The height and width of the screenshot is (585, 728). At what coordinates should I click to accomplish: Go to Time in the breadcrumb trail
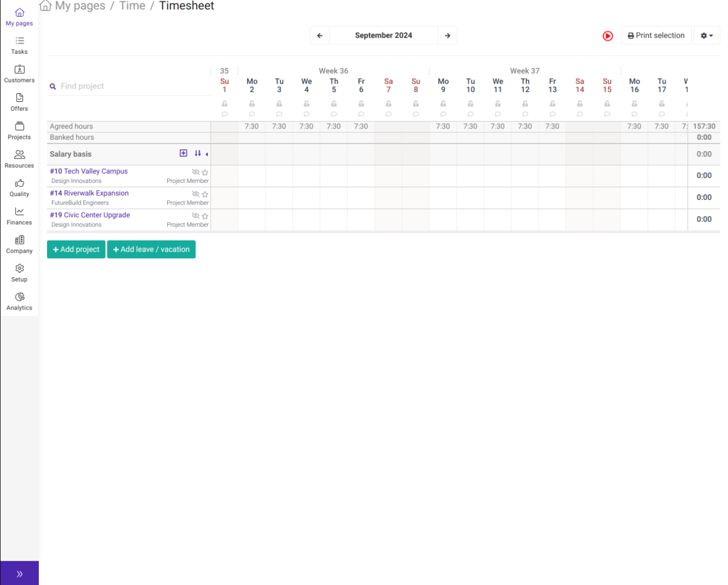[132, 6]
